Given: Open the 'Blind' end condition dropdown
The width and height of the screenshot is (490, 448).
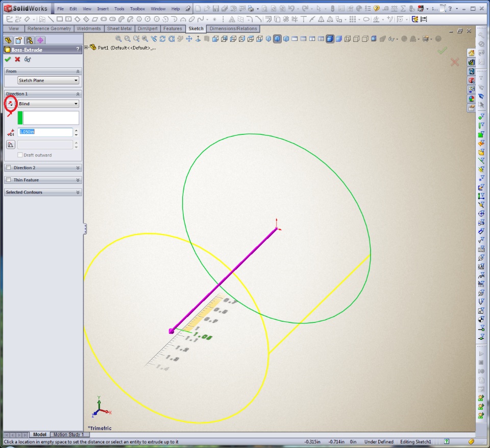Looking at the screenshot, I should [48, 104].
